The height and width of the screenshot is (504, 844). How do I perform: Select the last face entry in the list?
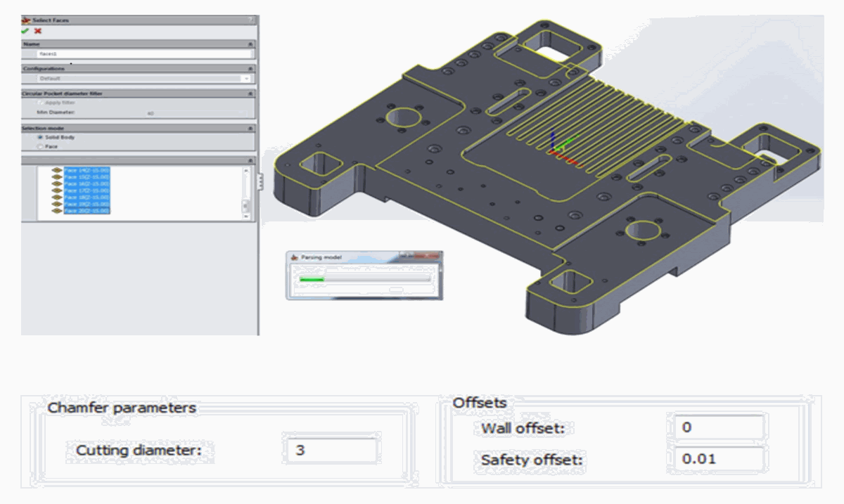(87, 211)
